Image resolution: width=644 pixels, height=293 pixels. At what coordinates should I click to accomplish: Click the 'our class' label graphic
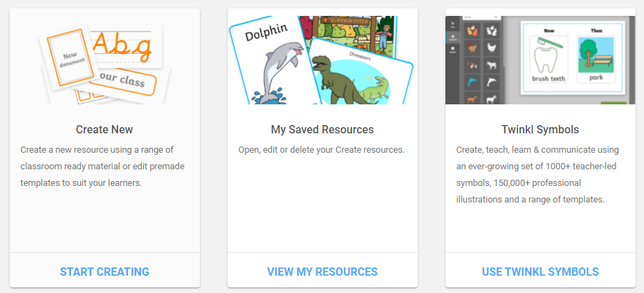[121, 84]
